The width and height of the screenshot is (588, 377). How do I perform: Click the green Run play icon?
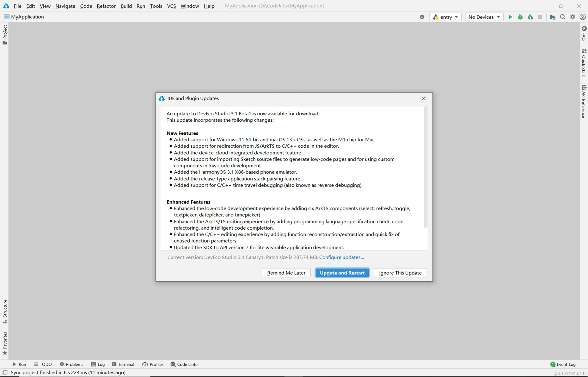pyautogui.click(x=510, y=17)
